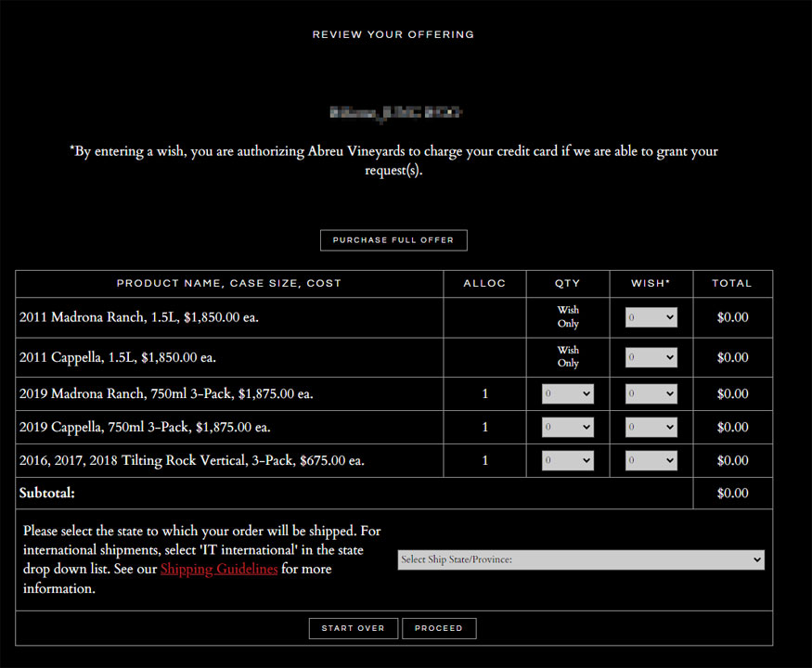
Task: Select the Tilting Rock Vertical 3-Pack text
Action: (x=191, y=460)
